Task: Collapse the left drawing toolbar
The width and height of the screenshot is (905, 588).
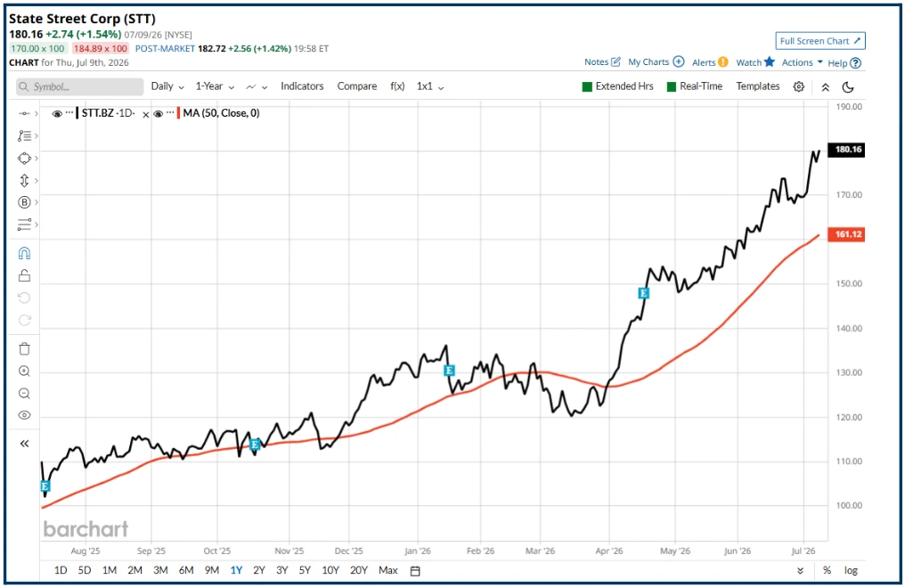Action: 24,444
